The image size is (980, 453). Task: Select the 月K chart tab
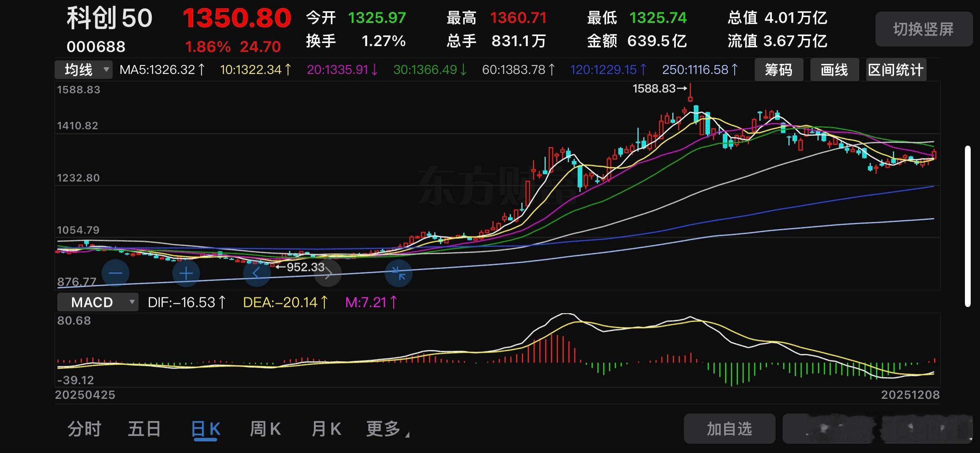click(326, 429)
